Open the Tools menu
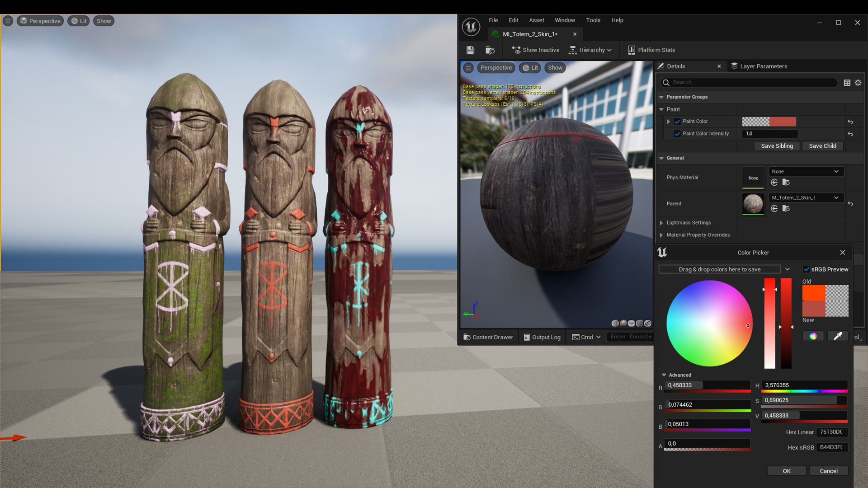The height and width of the screenshot is (488, 868). click(x=593, y=20)
